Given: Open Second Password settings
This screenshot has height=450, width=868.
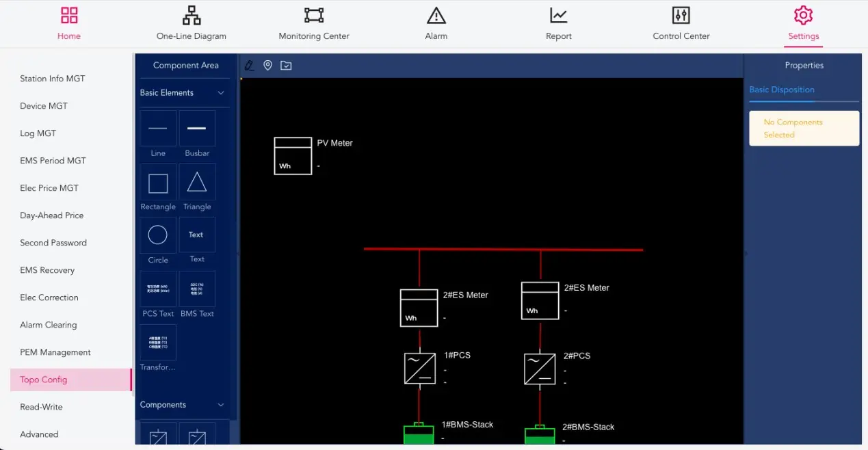Looking at the screenshot, I should click(53, 243).
